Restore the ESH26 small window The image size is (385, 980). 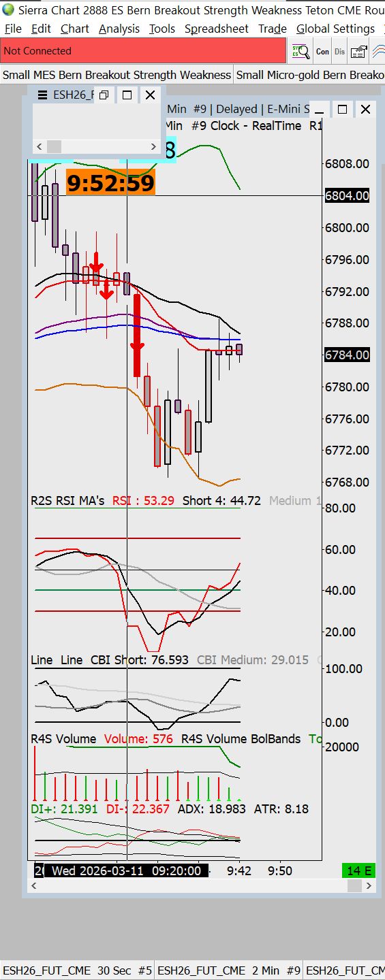[x=104, y=95]
